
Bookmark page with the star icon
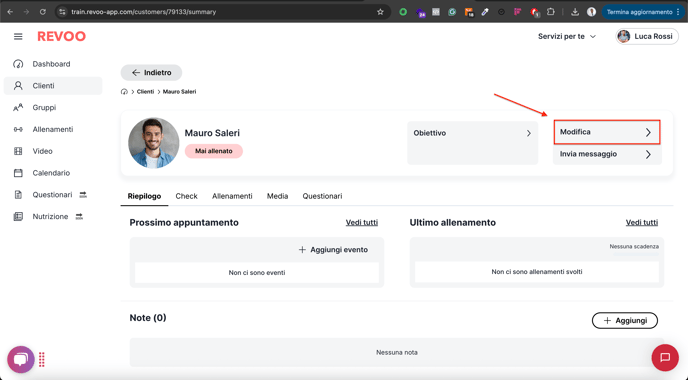[380, 12]
